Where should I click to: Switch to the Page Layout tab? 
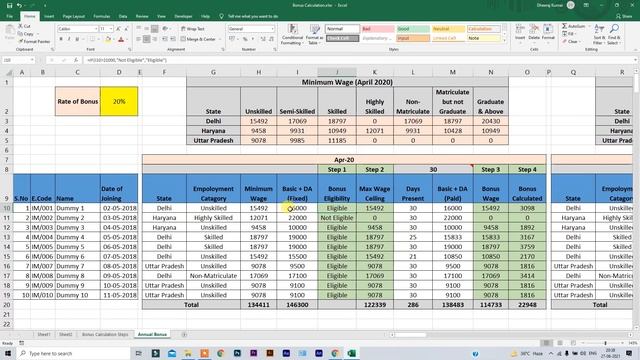tap(73, 16)
